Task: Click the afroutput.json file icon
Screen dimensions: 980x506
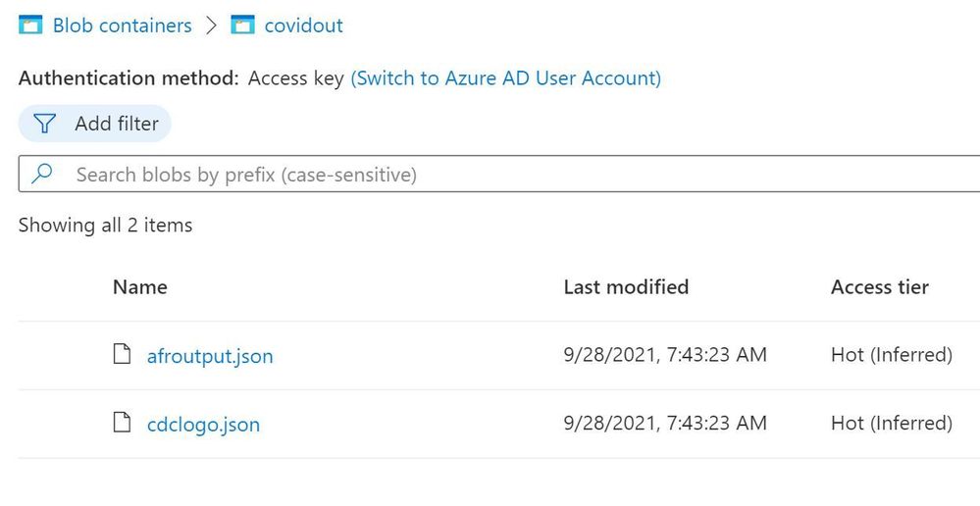Action: point(122,354)
